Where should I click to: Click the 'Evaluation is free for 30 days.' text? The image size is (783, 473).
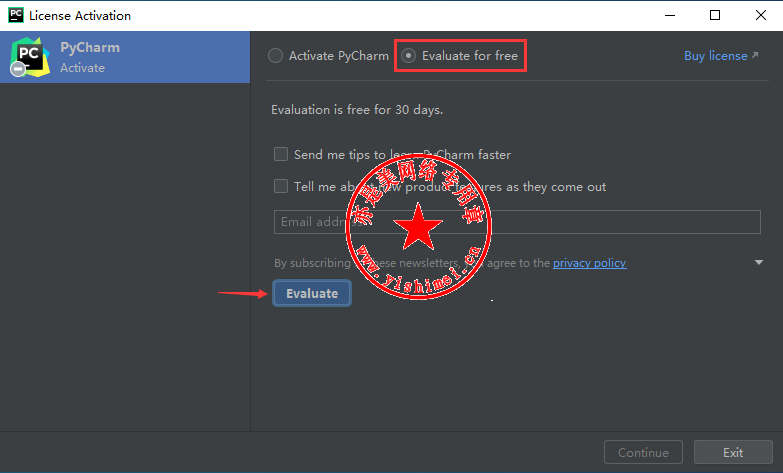[357, 110]
